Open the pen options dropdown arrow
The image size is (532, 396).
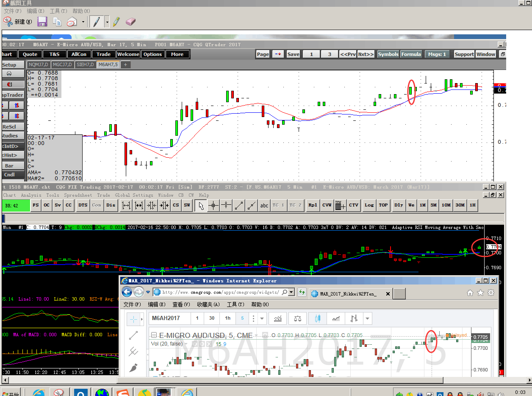point(107,22)
